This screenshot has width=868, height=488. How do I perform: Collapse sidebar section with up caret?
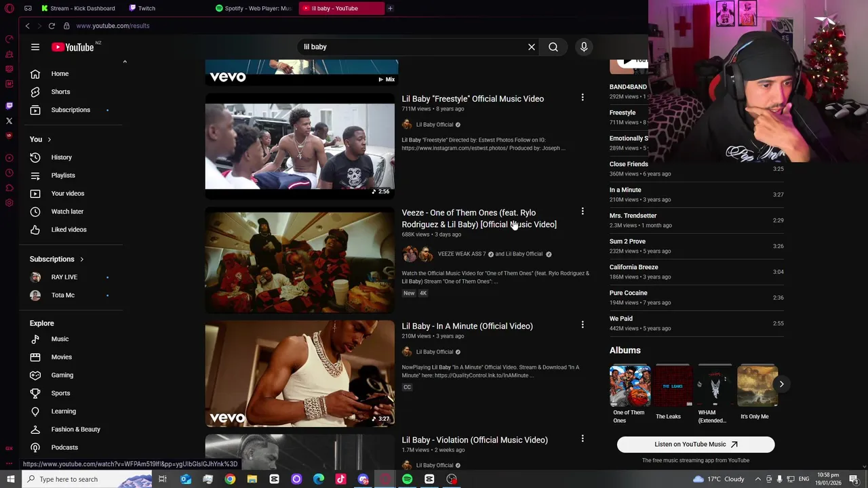(x=125, y=62)
